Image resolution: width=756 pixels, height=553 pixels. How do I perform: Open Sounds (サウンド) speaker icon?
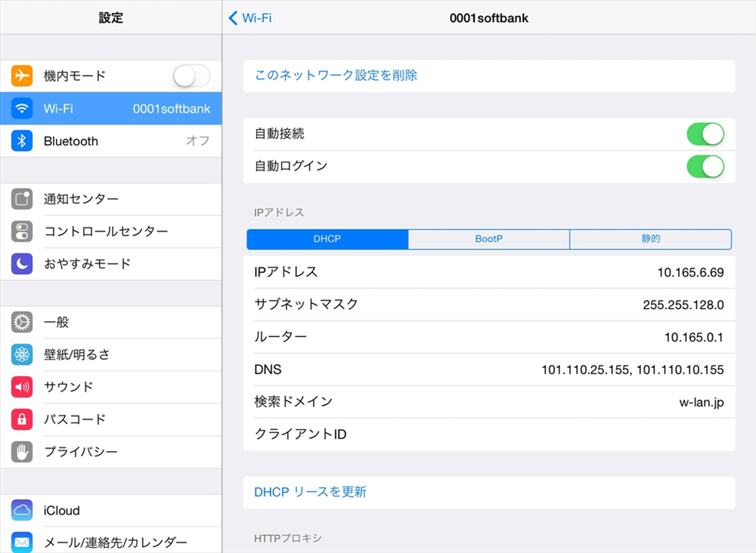coord(22,387)
